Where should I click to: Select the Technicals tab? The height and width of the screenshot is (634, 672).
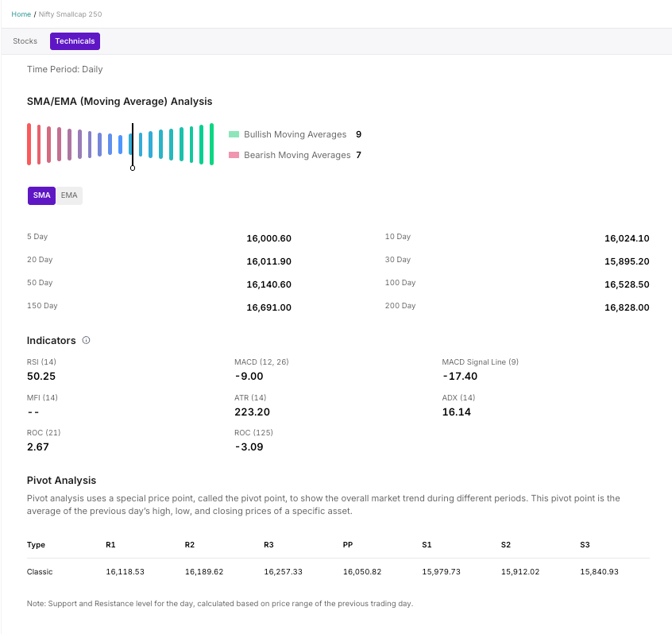pyautogui.click(x=75, y=41)
